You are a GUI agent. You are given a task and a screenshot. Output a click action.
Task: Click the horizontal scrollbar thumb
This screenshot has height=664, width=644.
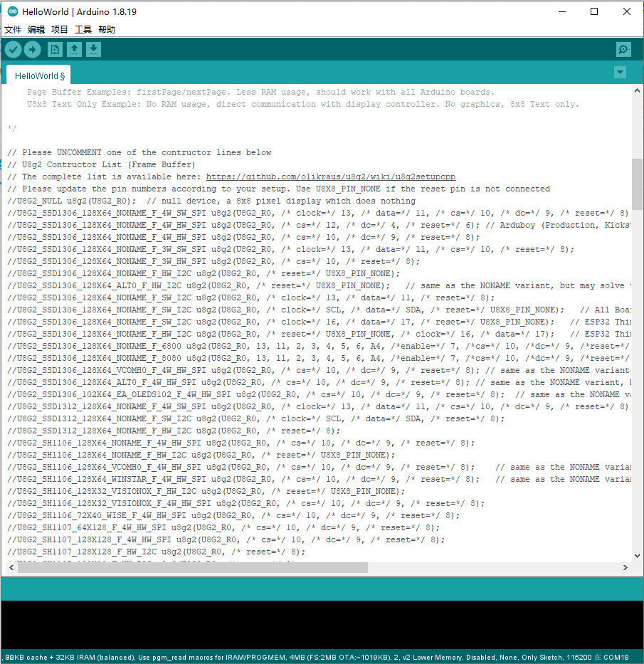(193, 567)
